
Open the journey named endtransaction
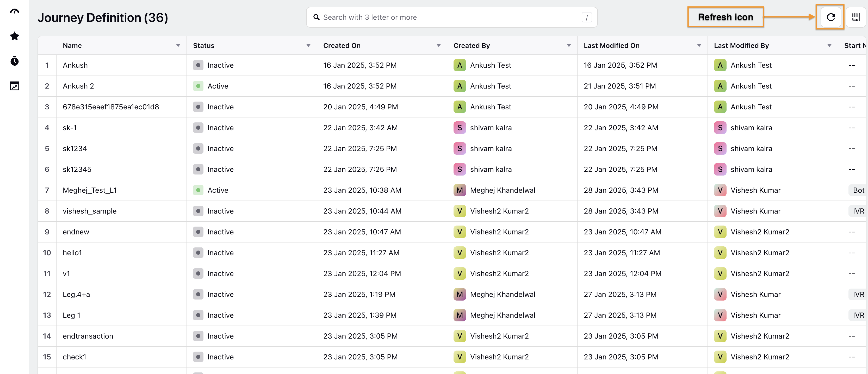coord(88,336)
